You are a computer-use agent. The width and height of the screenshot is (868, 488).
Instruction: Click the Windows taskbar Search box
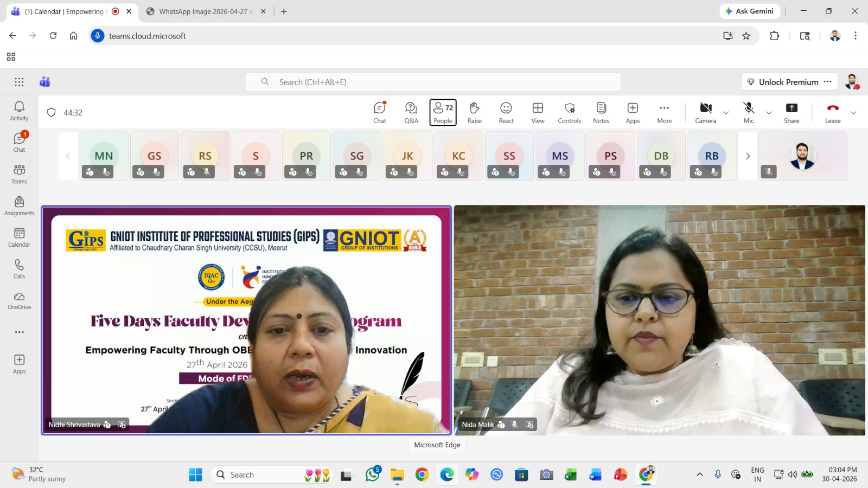(271, 474)
